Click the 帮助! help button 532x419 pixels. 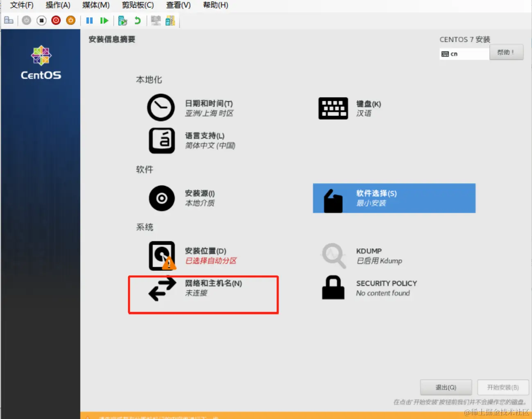(506, 52)
